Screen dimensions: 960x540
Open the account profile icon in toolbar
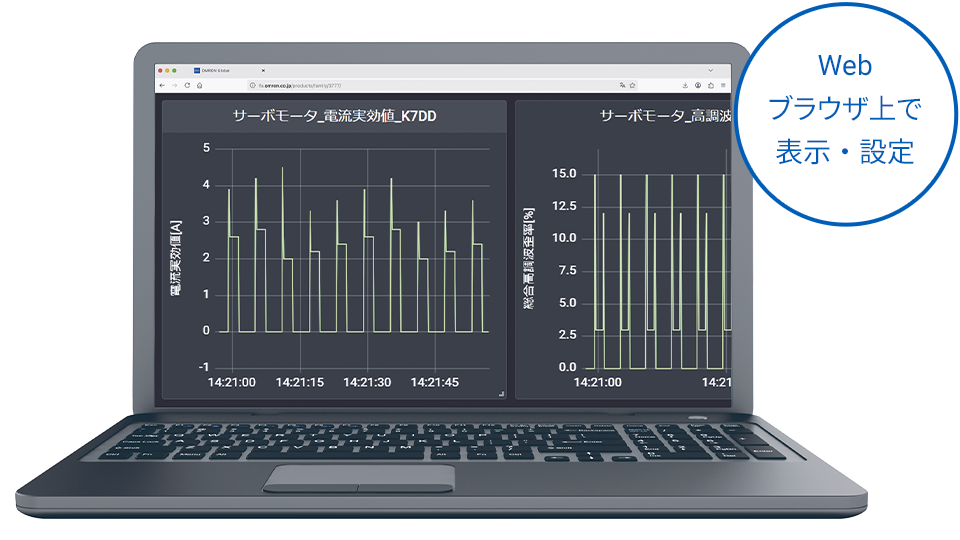pos(698,86)
